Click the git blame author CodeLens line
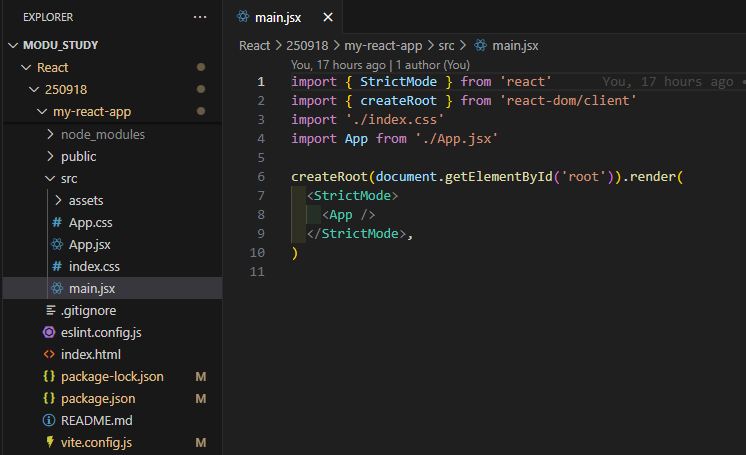 point(380,65)
